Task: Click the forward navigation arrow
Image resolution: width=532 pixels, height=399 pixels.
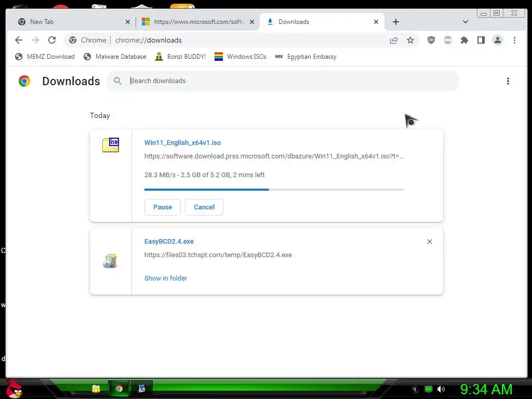Action: click(x=35, y=40)
